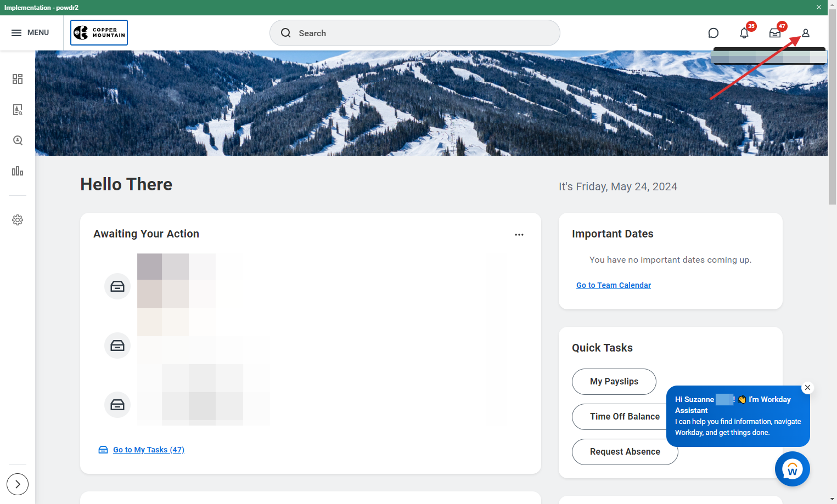Open the bar chart icon in sidebar
Image resolution: width=837 pixels, height=504 pixels.
click(18, 171)
